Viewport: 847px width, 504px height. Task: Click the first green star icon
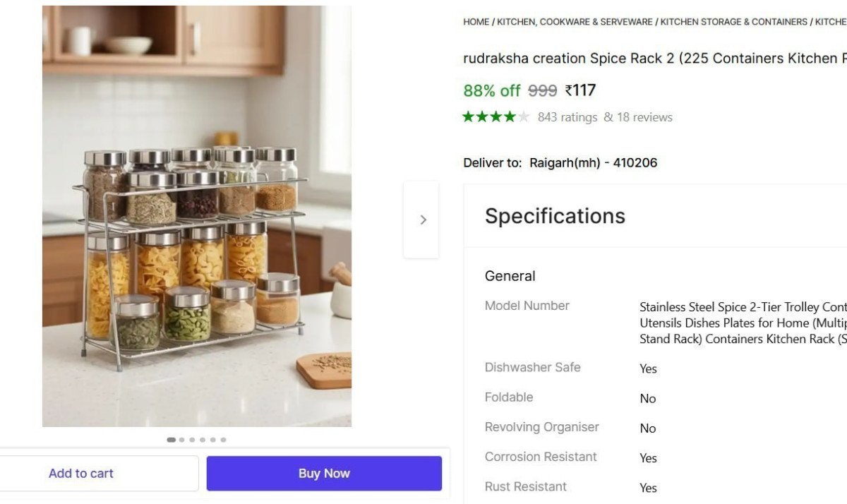468,116
